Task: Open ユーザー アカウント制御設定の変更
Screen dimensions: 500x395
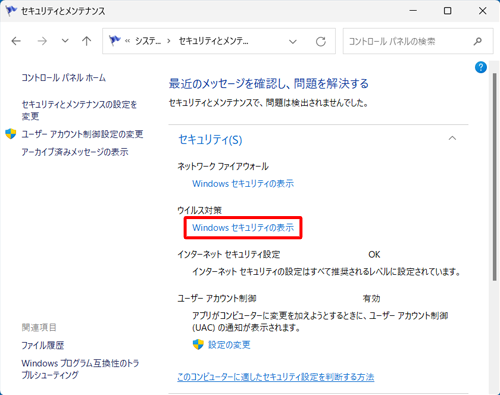Action: click(x=82, y=134)
